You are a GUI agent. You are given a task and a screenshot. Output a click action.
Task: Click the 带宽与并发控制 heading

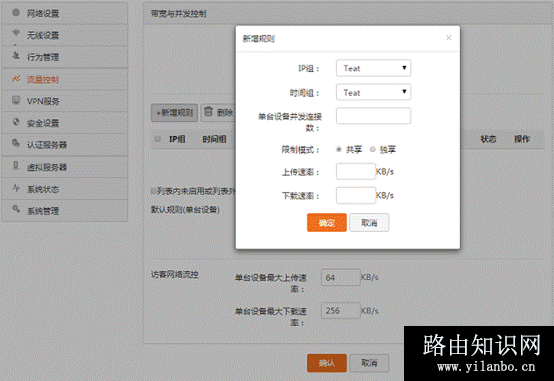178,14
